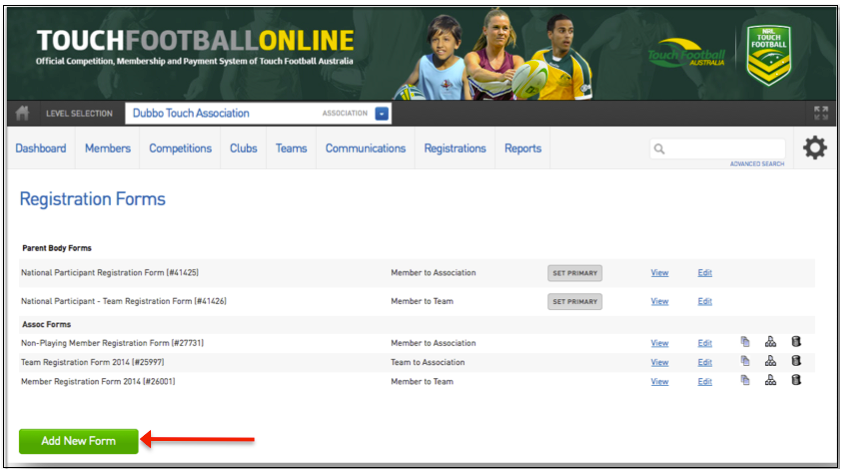Click copy icon for Team Registration Form 2014

tap(745, 361)
